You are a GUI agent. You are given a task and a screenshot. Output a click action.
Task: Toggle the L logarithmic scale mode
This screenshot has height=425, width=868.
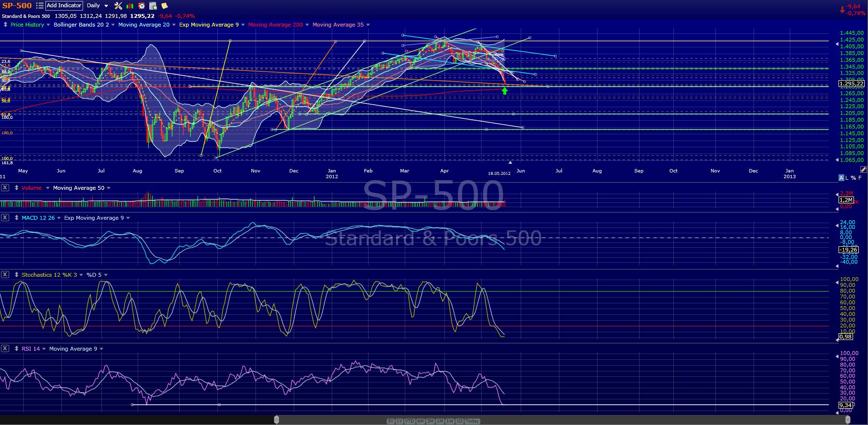point(847,178)
